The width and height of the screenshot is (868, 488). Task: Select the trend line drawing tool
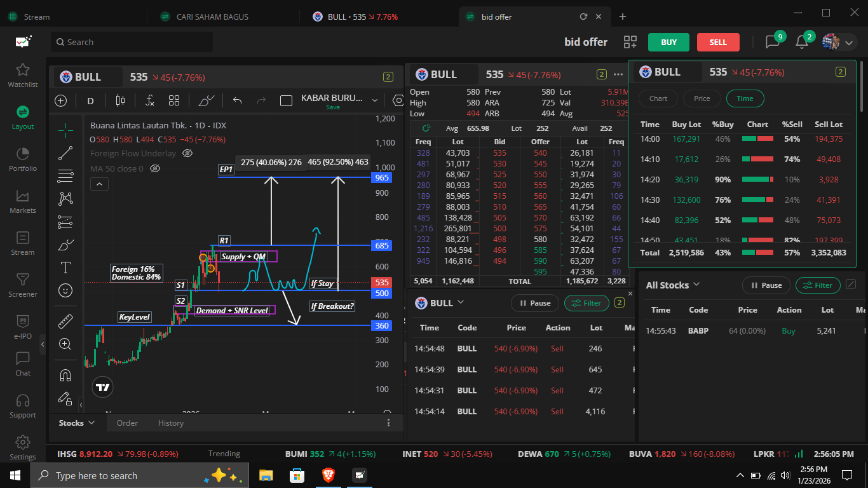click(65, 153)
